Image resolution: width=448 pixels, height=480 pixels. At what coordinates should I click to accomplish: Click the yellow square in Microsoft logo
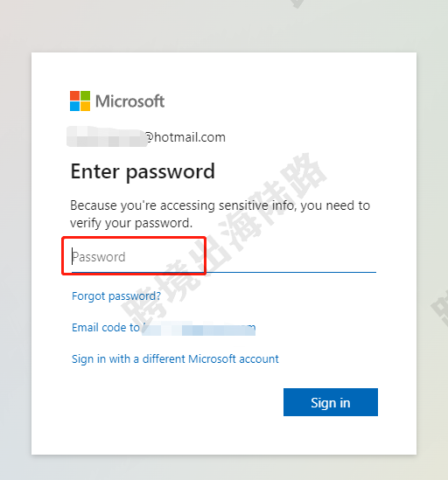click(x=85, y=106)
